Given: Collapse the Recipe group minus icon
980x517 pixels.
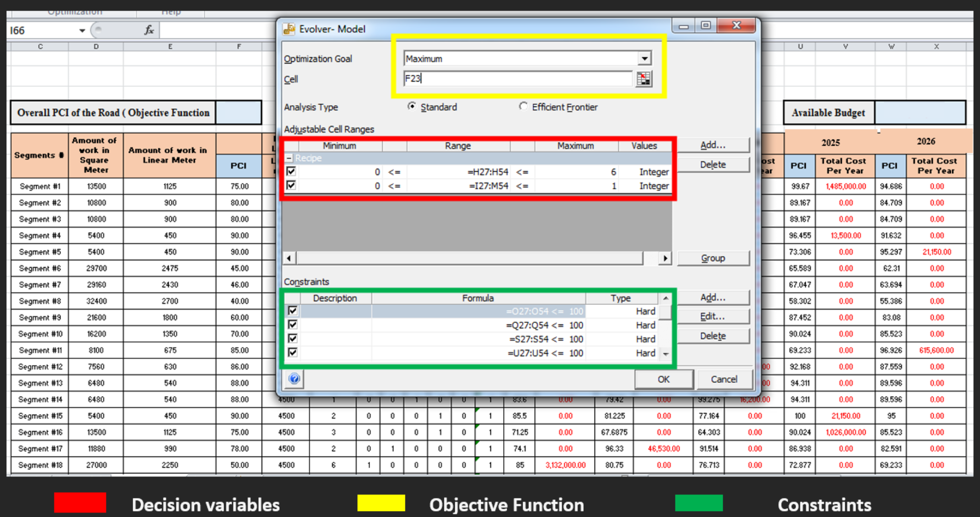Looking at the screenshot, I should point(289,158).
